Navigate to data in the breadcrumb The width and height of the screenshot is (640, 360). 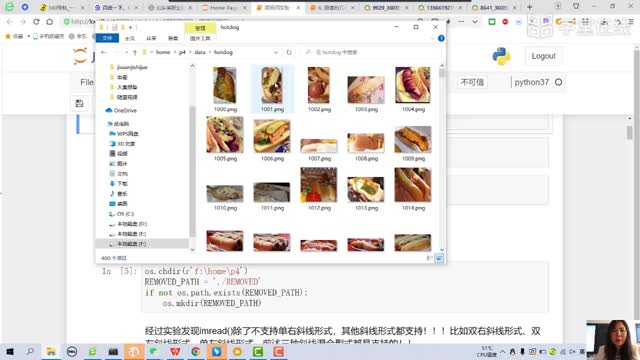(x=200, y=52)
